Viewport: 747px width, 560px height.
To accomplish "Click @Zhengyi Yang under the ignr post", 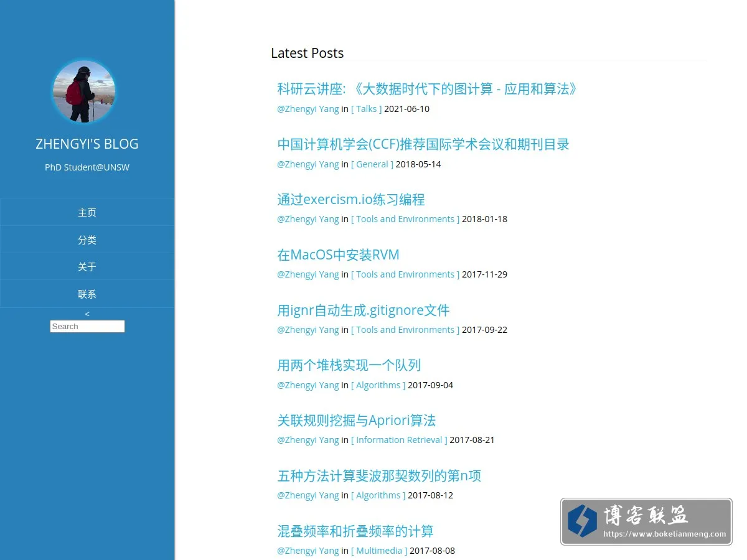I will [x=308, y=330].
